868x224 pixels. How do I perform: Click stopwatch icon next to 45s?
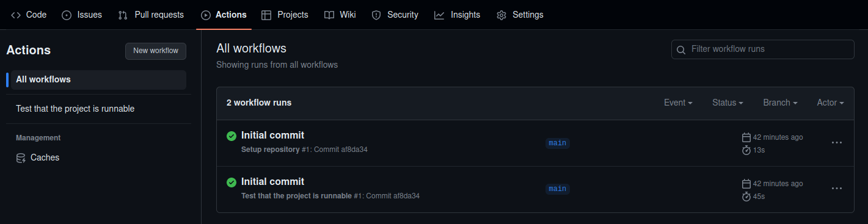coord(746,197)
